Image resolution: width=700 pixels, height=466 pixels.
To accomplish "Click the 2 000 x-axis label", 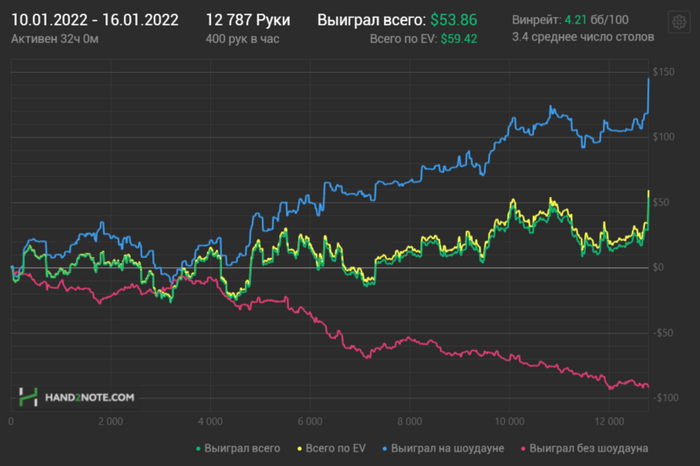I will 111,421.
